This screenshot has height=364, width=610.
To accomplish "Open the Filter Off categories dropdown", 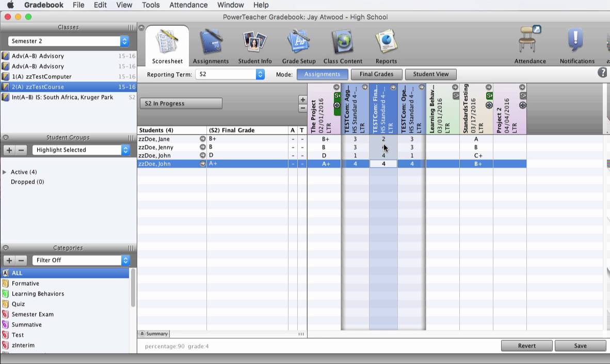I will pyautogui.click(x=81, y=260).
